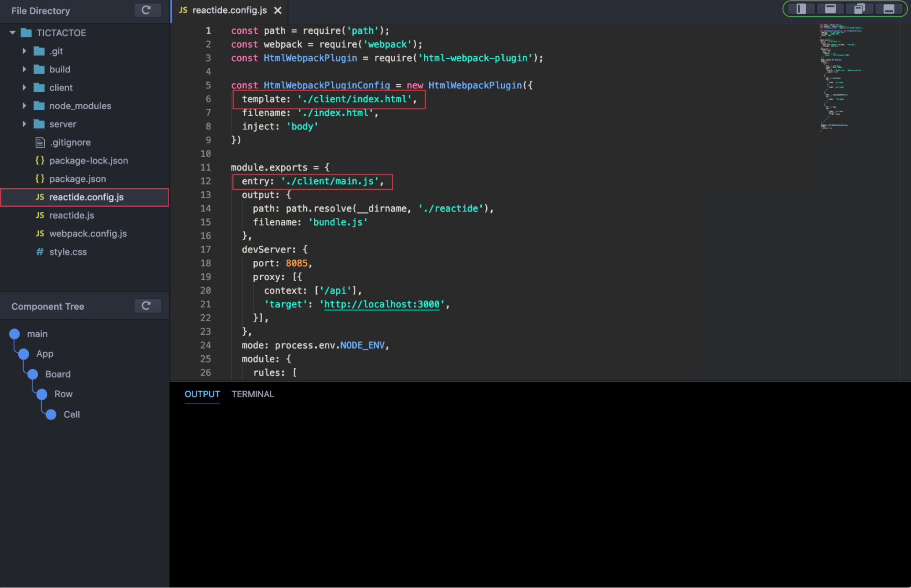The image size is (911, 588).
Task: Click the refresh icon in File Directory
Action: [x=147, y=10]
